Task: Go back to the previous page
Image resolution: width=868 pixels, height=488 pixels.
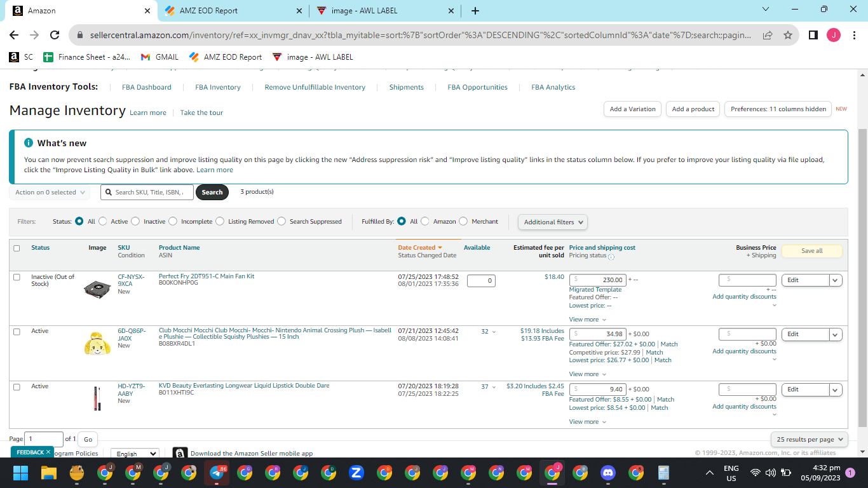Action: tap(14, 35)
